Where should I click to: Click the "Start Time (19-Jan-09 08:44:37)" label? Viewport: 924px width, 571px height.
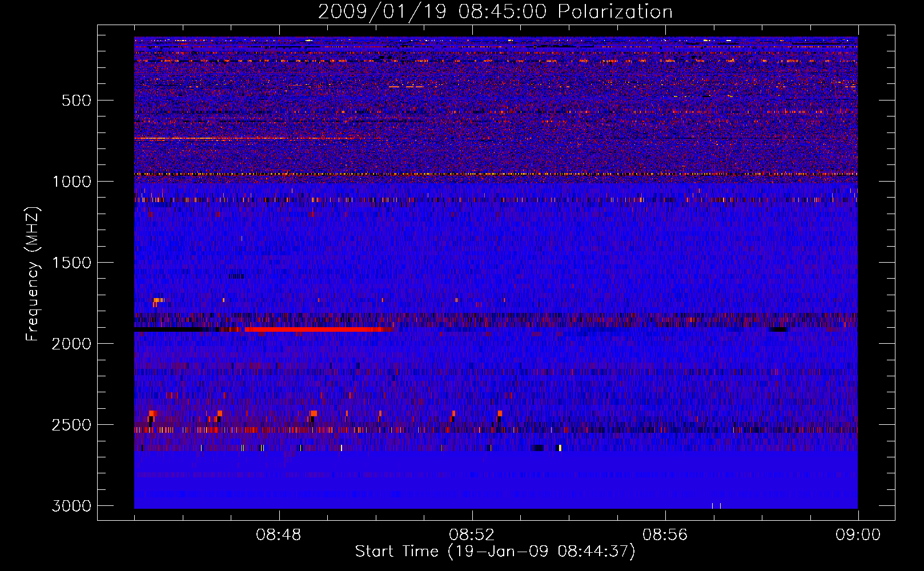495,552
